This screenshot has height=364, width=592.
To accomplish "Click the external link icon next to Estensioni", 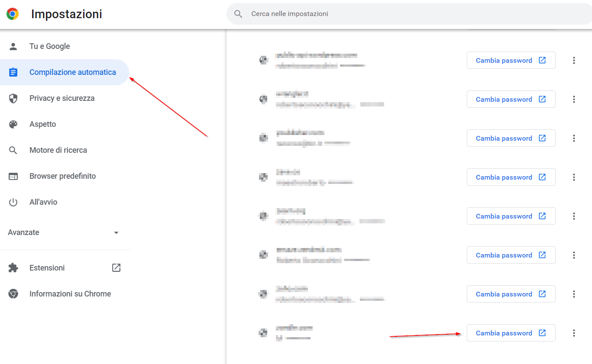I will pos(116,268).
